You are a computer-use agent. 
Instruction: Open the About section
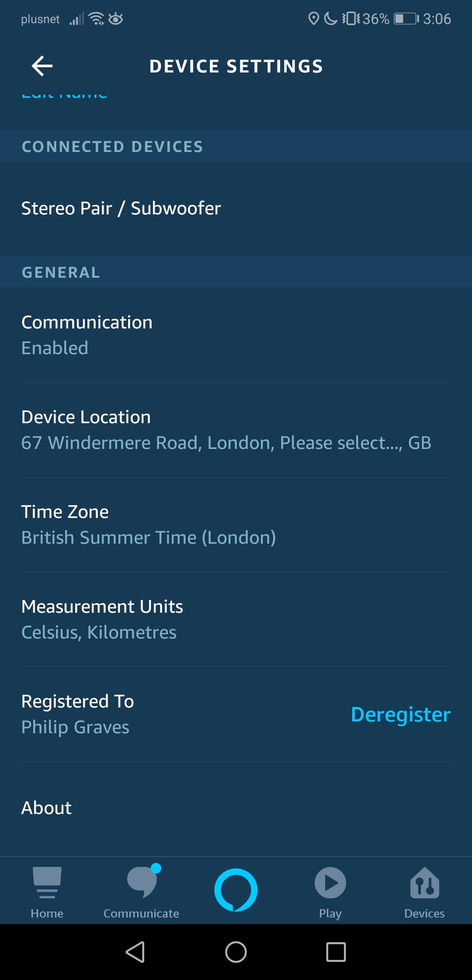pyautogui.click(x=46, y=808)
